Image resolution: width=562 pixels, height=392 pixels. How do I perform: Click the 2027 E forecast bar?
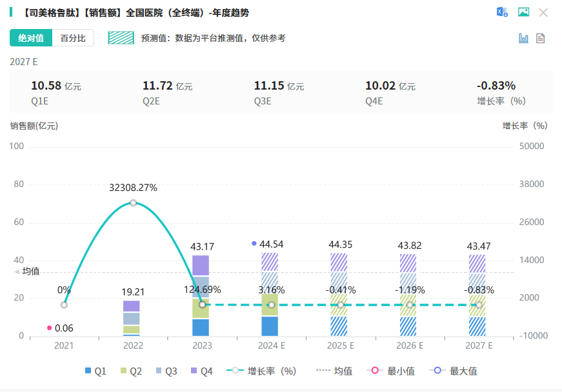click(x=477, y=295)
